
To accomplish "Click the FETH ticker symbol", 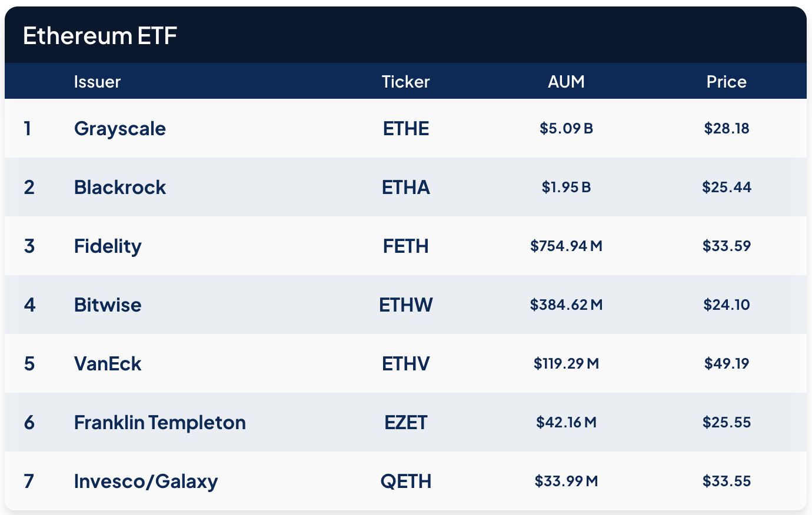I will click(406, 246).
